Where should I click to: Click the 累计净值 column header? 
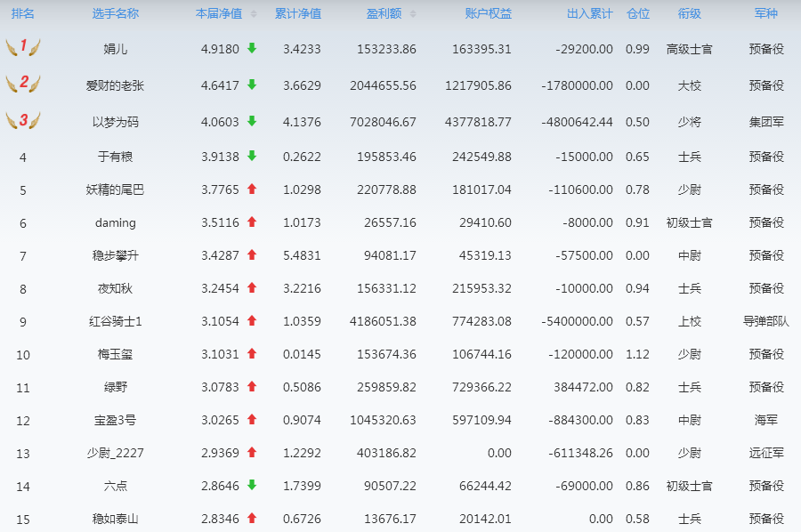pyautogui.click(x=298, y=13)
